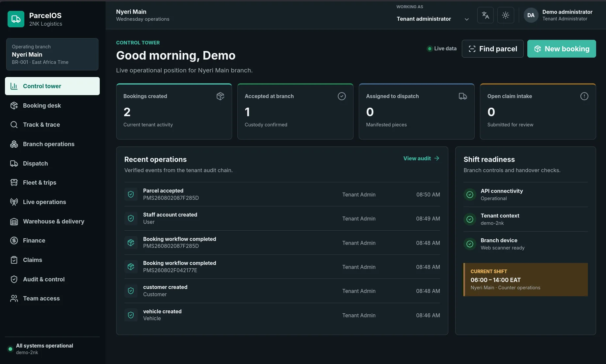Viewport: 606px width, 364px height.
Task: Click the API connectivity check icon
Action: 470,195
